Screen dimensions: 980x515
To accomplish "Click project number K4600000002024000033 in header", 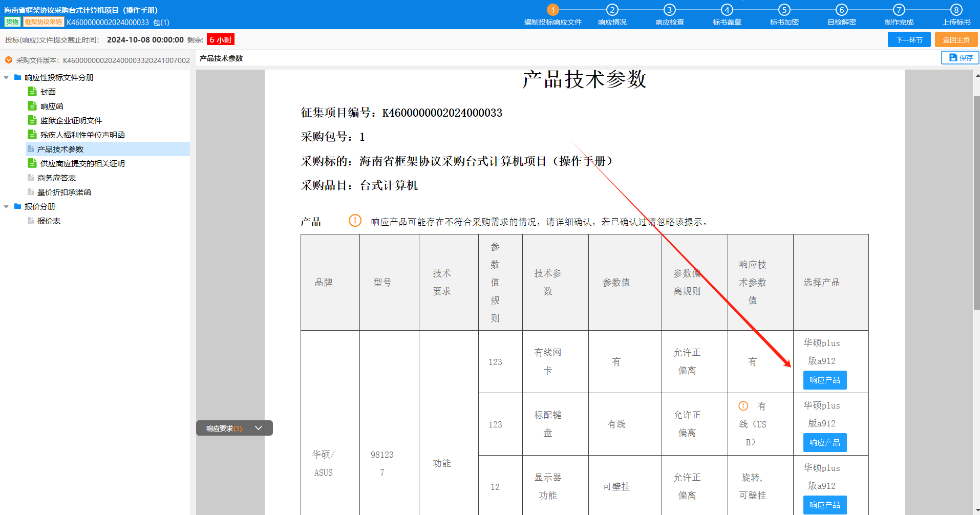I will click(x=108, y=22).
